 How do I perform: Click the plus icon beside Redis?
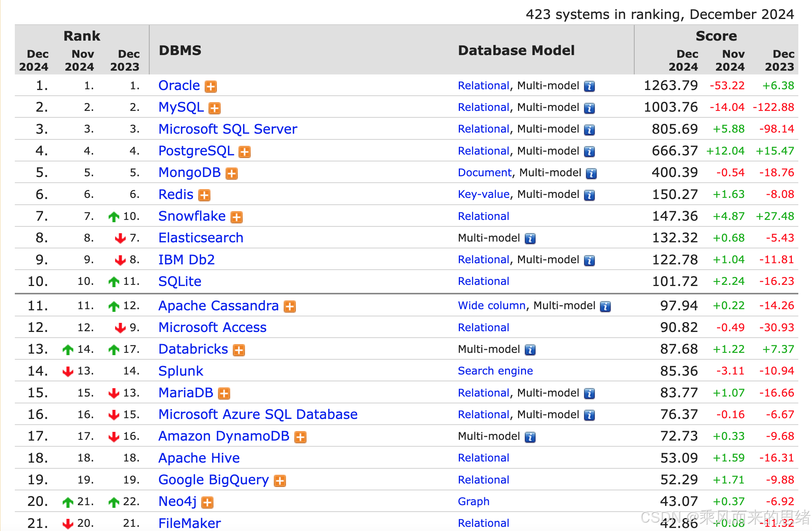pos(204,195)
